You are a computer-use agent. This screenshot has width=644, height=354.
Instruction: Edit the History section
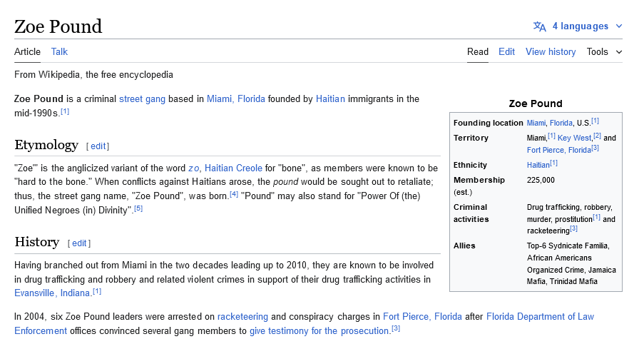(x=79, y=243)
